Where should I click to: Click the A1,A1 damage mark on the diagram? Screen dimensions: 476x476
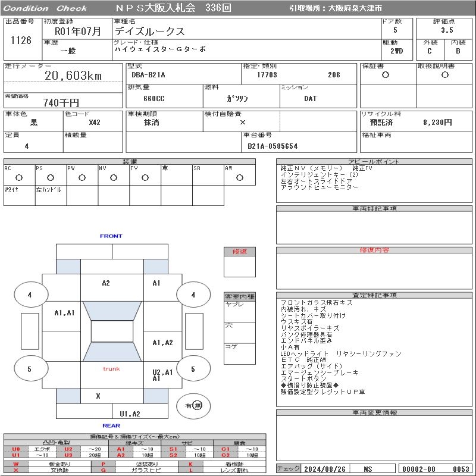[x=64, y=313]
